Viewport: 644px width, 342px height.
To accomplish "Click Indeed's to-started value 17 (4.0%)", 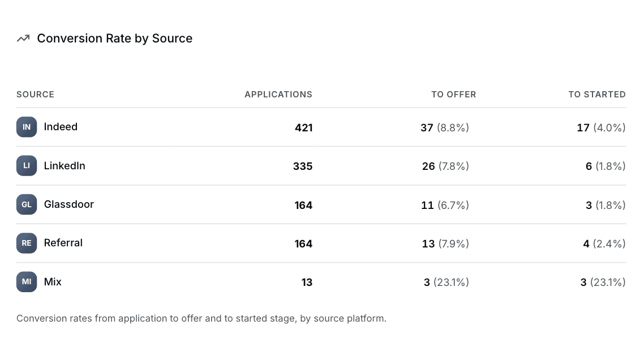I will point(601,128).
